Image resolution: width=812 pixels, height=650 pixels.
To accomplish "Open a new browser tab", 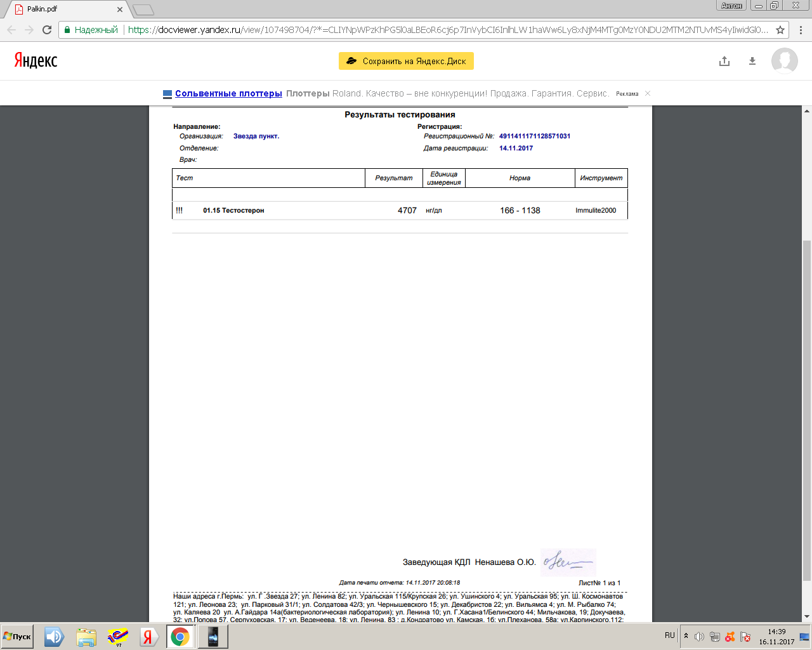I will pyautogui.click(x=143, y=10).
